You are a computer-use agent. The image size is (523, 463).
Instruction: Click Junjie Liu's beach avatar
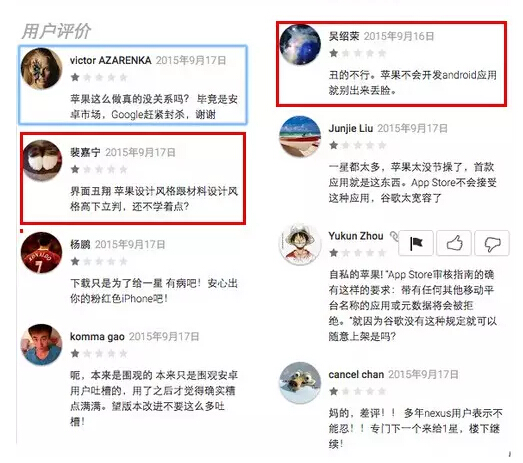pyautogui.click(x=300, y=136)
